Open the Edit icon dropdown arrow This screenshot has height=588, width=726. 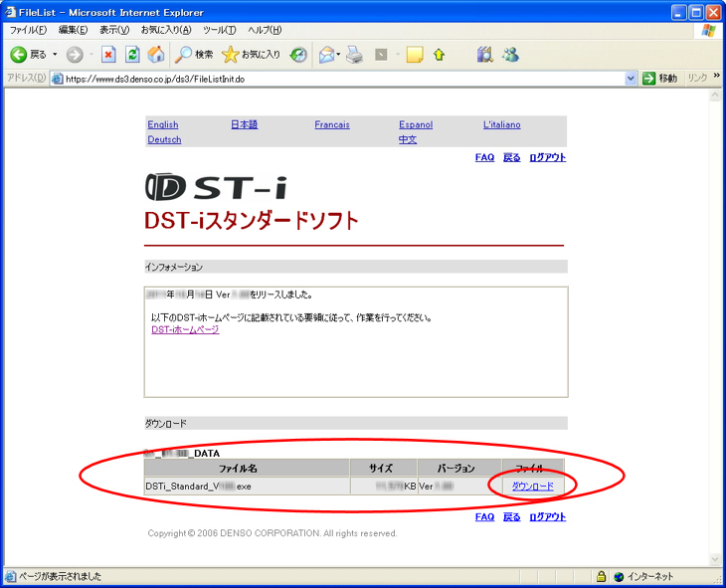click(x=398, y=55)
